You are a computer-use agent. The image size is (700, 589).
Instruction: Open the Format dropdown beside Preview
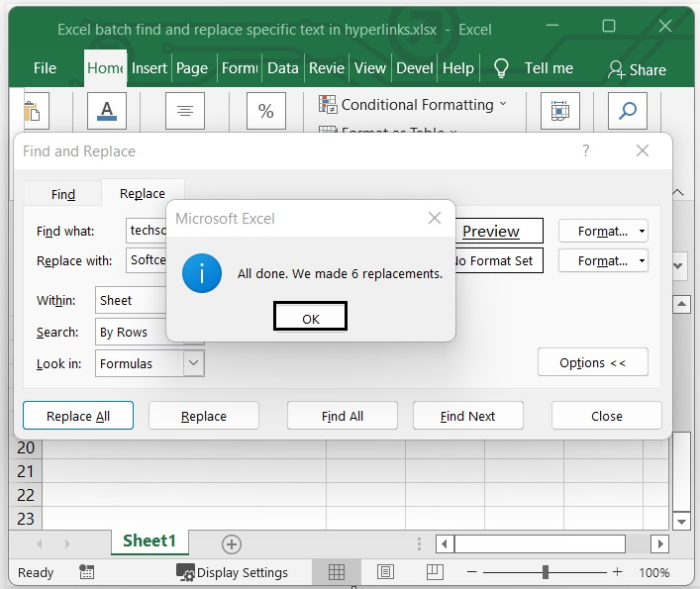tap(603, 231)
